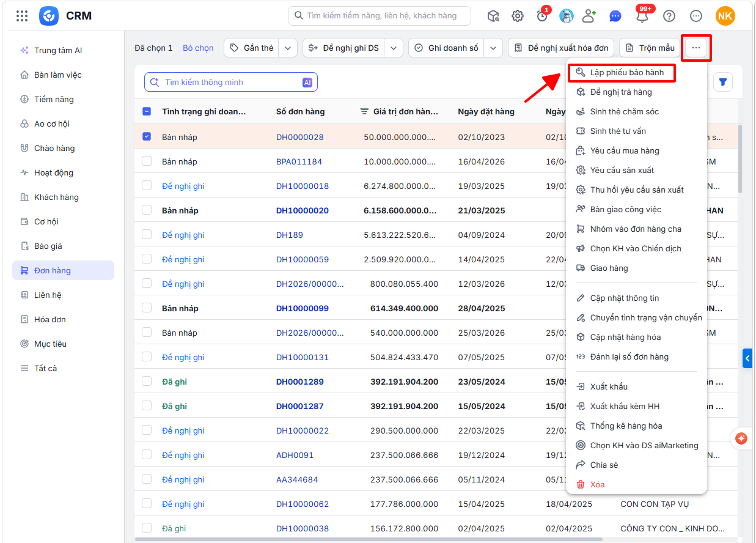Viewport: 756px width, 543px height.
Task: Check the DH10000020 row checkbox
Action: coord(147,210)
